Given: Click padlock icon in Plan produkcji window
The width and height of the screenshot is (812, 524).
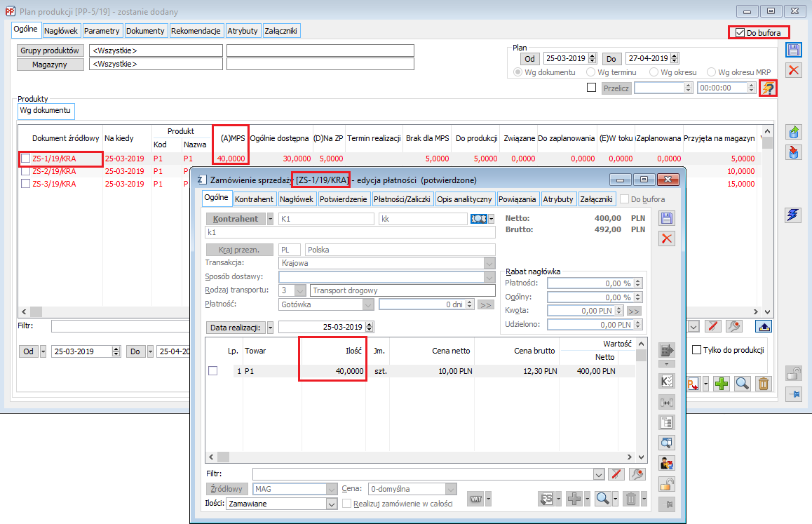Looking at the screenshot, I should [x=793, y=373].
